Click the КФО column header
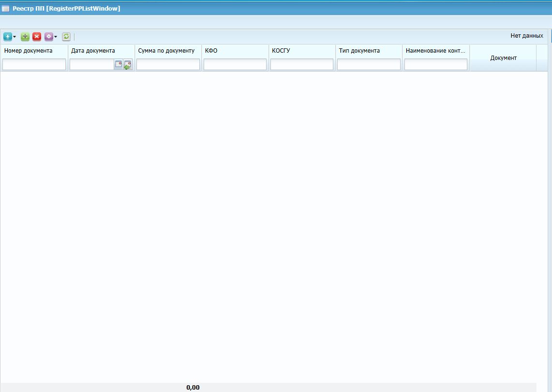Image resolution: width=552 pixels, height=392 pixels. tap(211, 51)
